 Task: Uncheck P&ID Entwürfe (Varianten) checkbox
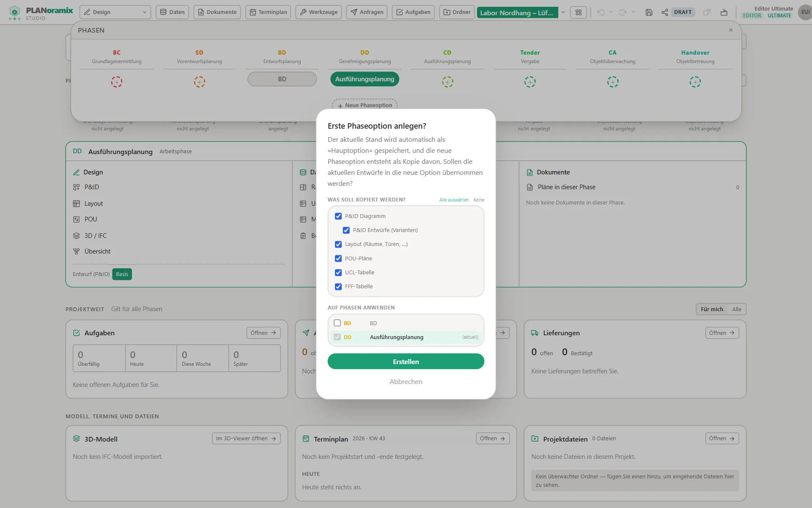coord(346,230)
